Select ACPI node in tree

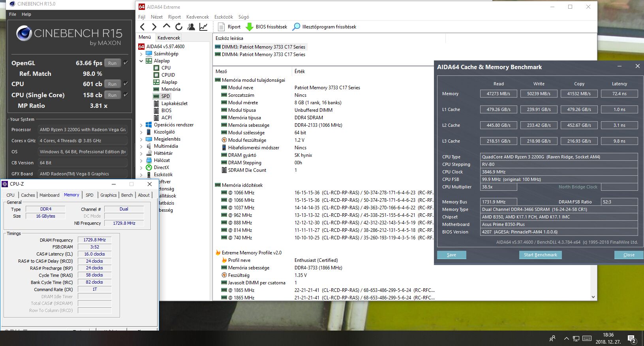166,118
